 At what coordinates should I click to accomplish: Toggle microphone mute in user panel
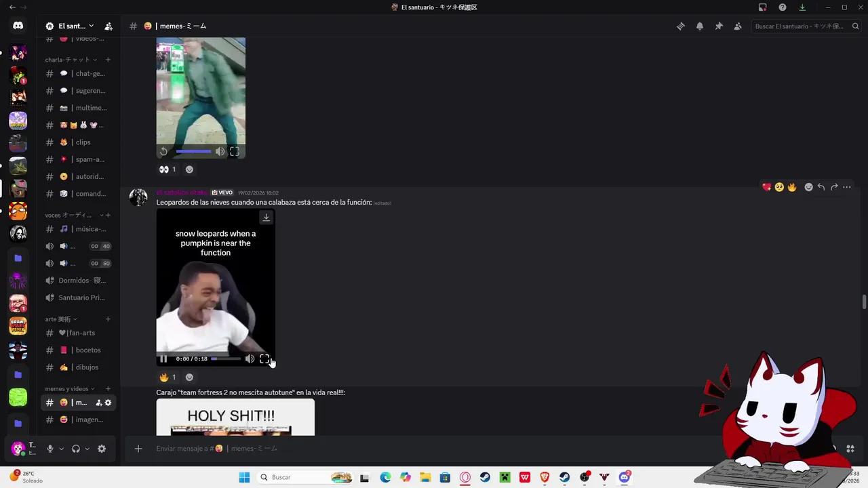50,449
